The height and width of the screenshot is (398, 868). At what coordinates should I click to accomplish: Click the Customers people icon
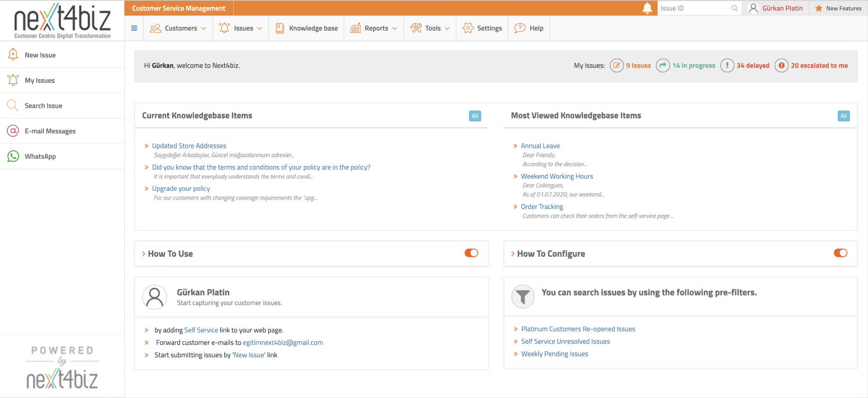pyautogui.click(x=156, y=28)
